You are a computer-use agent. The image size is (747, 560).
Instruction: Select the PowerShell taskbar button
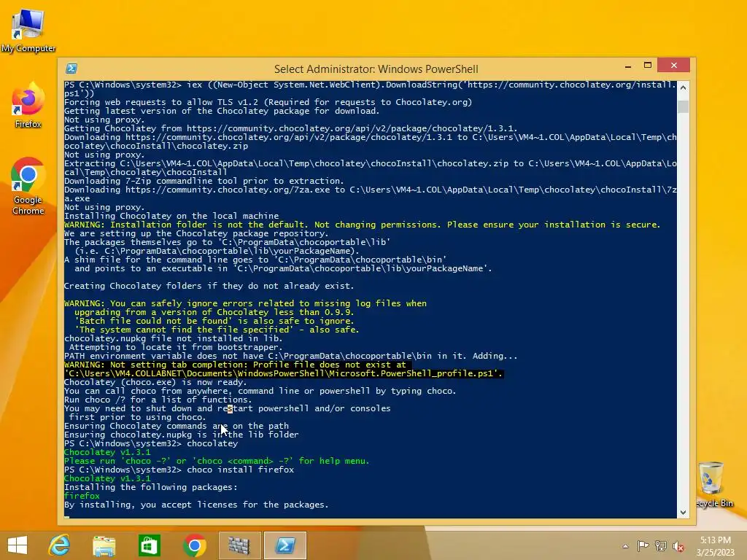tap(285, 545)
